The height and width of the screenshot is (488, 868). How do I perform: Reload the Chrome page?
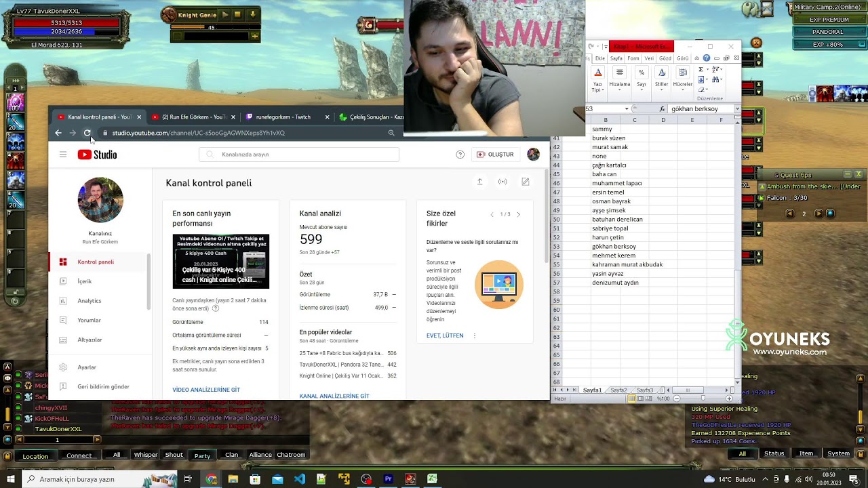point(87,133)
